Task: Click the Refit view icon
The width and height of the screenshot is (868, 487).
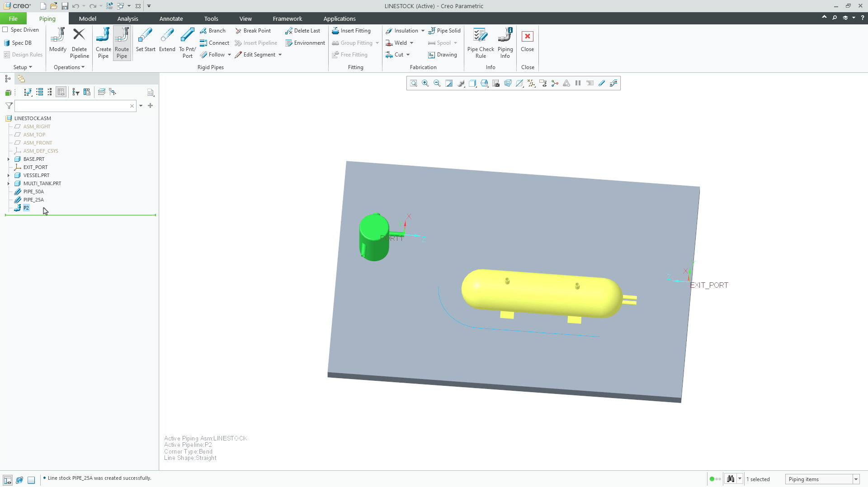Action: coord(414,83)
